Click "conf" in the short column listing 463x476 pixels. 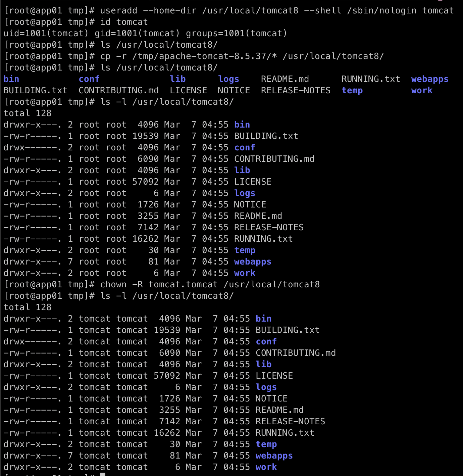pyautogui.click(x=89, y=79)
